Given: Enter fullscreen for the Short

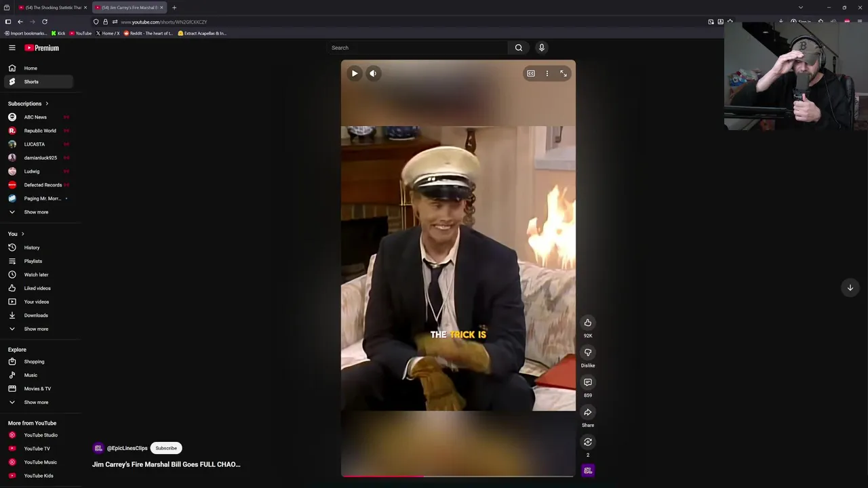Looking at the screenshot, I should [x=564, y=73].
